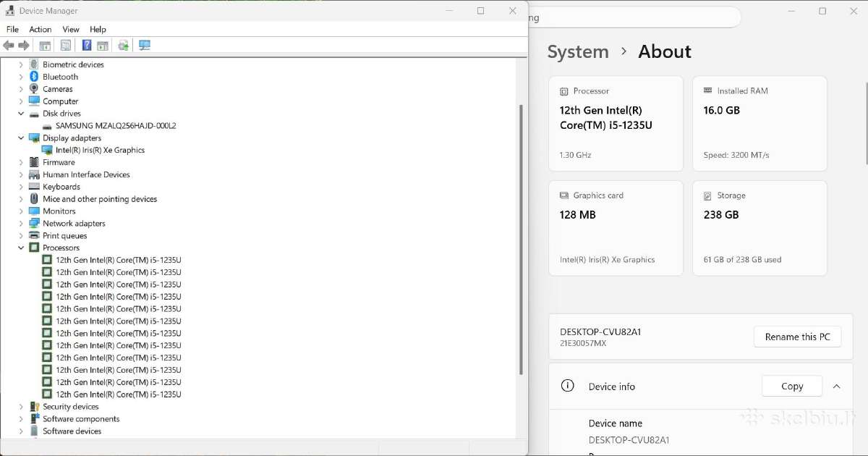The height and width of the screenshot is (456, 868).
Task: Expand the Security devices node arrow
Action: tap(21, 407)
